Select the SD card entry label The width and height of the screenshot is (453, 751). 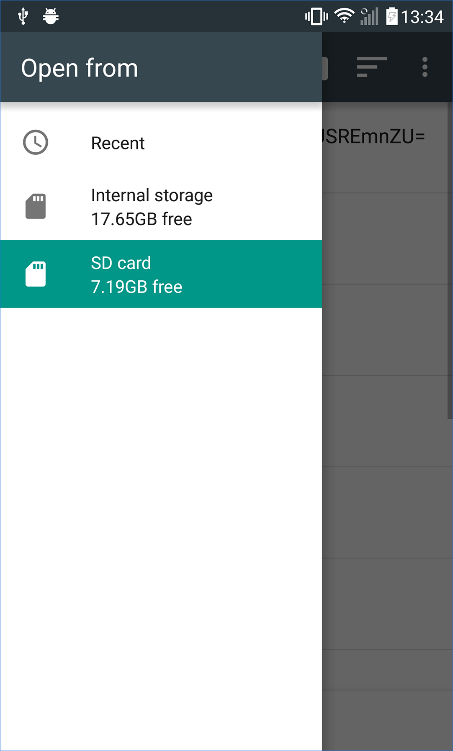click(x=121, y=263)
